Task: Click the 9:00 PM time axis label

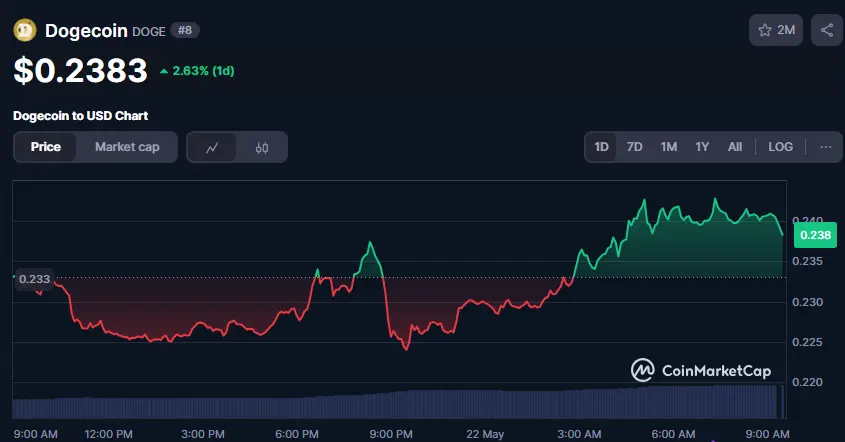Action: 391,434
